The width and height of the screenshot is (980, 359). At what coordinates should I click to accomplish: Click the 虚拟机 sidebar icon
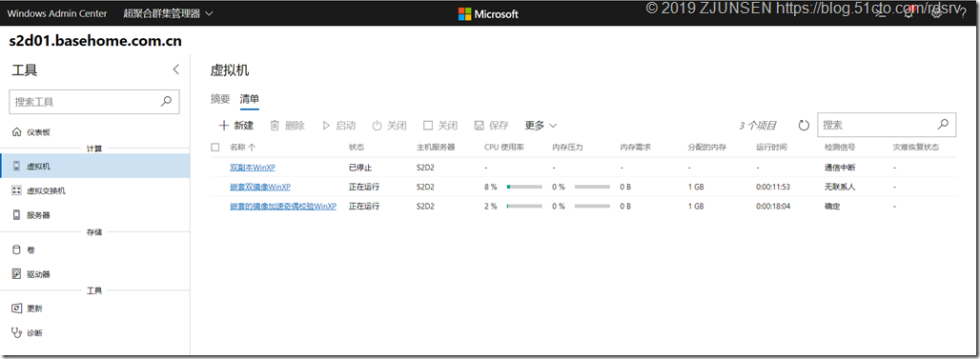pyautogui.click(x=17, y=166)
